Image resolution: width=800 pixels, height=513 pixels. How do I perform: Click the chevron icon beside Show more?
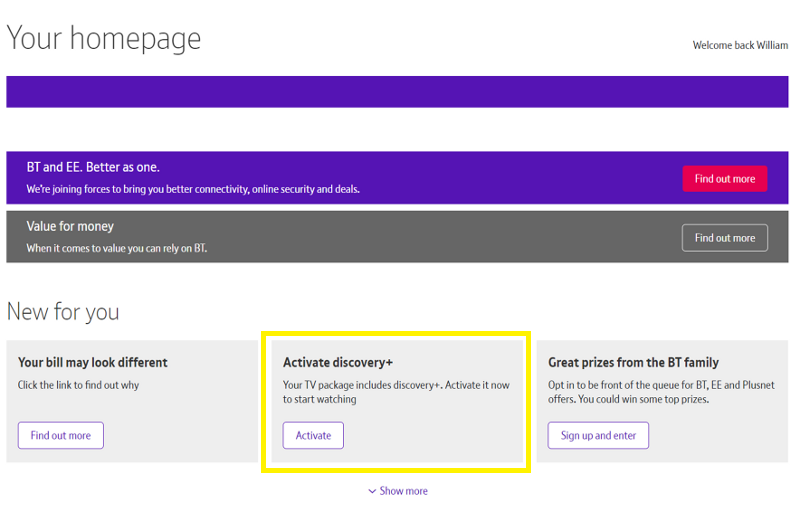(x=372, y=491)
